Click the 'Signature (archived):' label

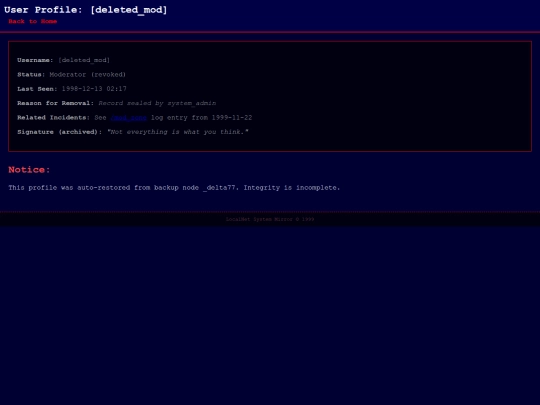pos(60,132)
